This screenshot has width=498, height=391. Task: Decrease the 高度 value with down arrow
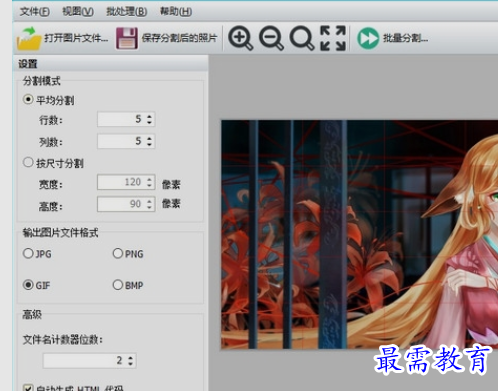click(149, 207)
